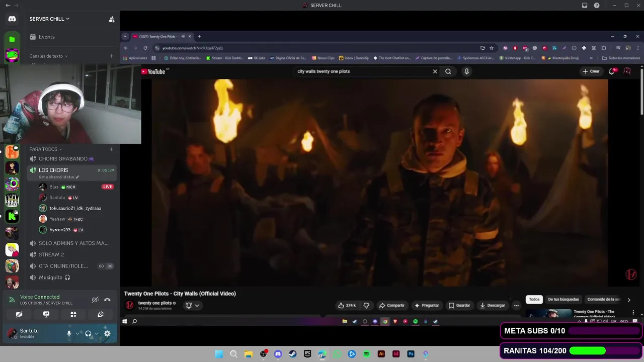Toggle camera on in voice panel
Screen dimensions: 644x362
(x=19, y=314)
